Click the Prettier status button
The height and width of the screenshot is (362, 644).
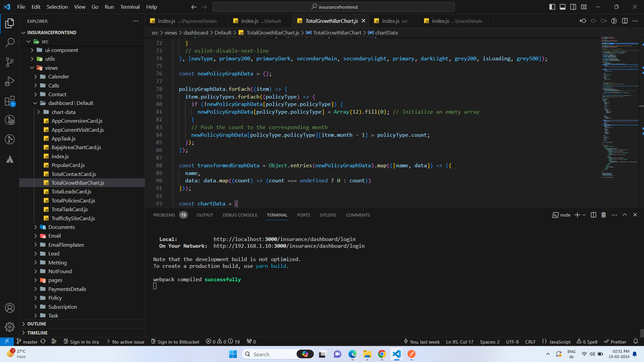pyautogui.click(x=615, y=342)
